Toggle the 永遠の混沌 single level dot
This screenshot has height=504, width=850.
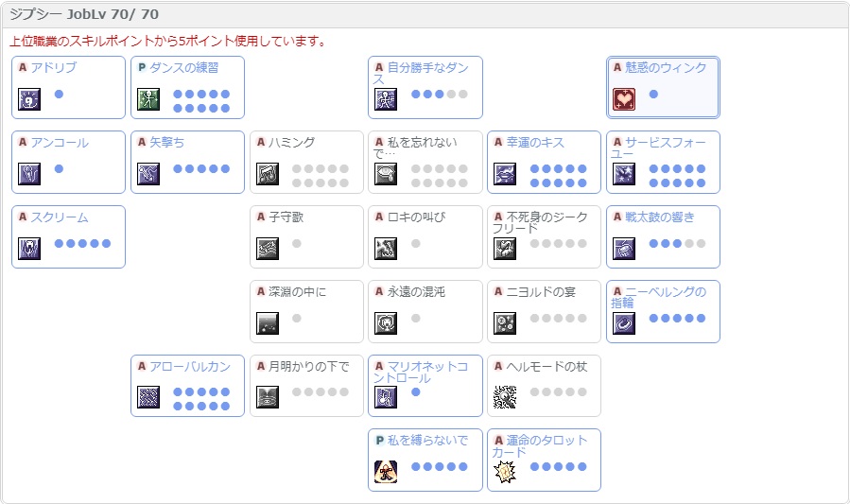pos(416,318)
